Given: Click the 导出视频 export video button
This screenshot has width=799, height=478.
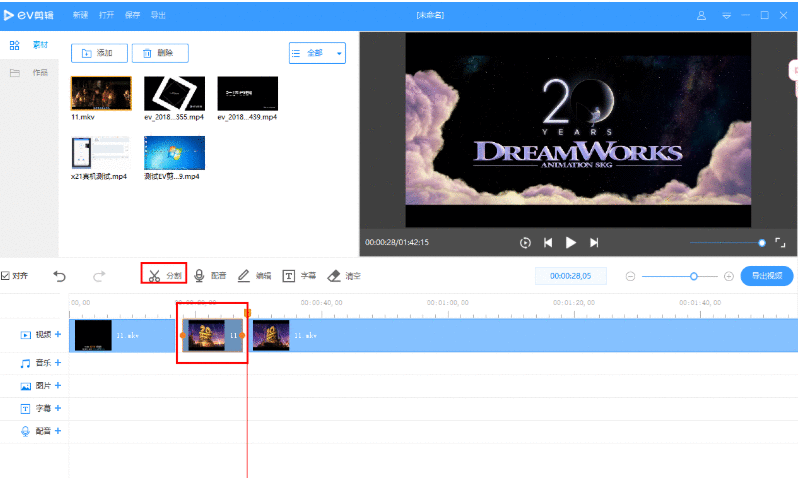Looking at the screenshot, I should tap(767, 276).
